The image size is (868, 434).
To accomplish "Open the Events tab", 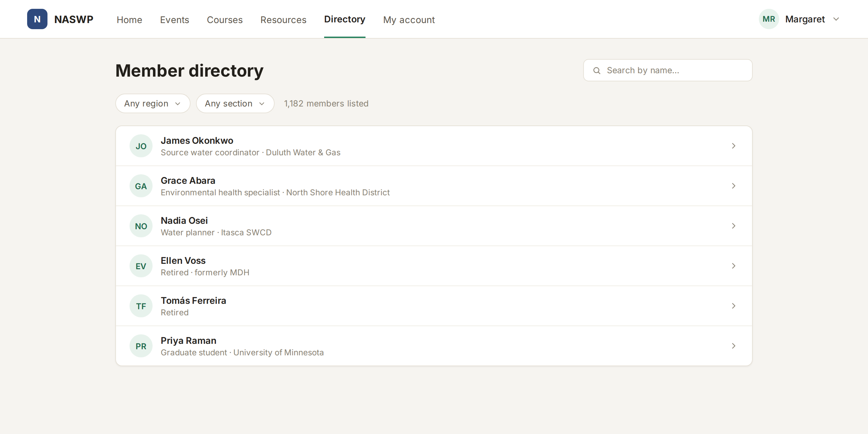I will click(x=175, y=20).
